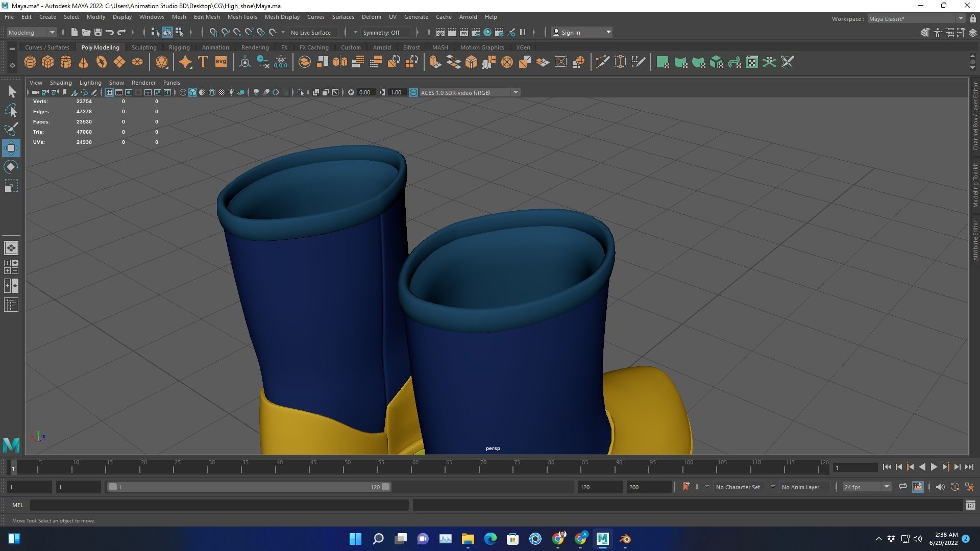980x551 pixels.
Task: Switch to the Sculpting shelf tab
Action: [x=144, y=47]
